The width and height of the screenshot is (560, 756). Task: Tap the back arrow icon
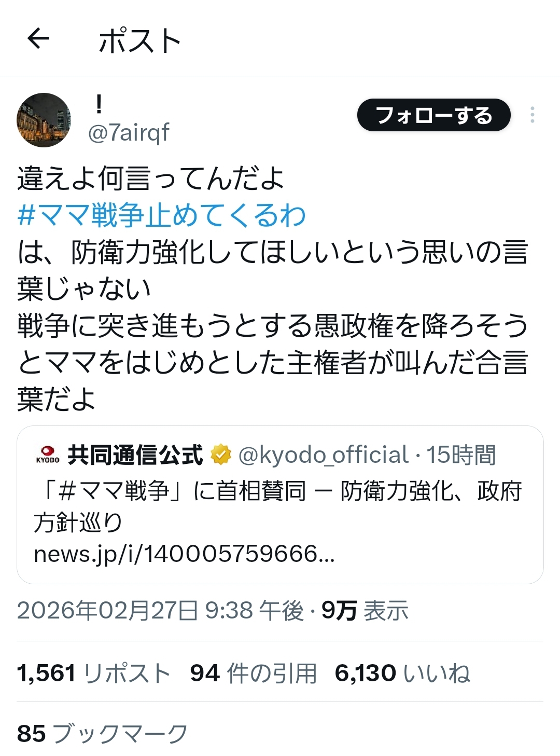(x=38, y=38)
